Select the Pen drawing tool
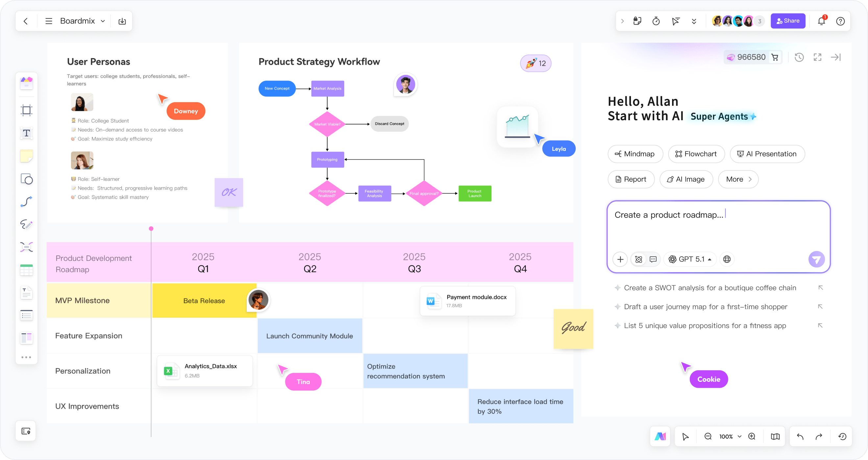Image resolution: width=868 pixels, height=460 pixels. coord(26,224)
